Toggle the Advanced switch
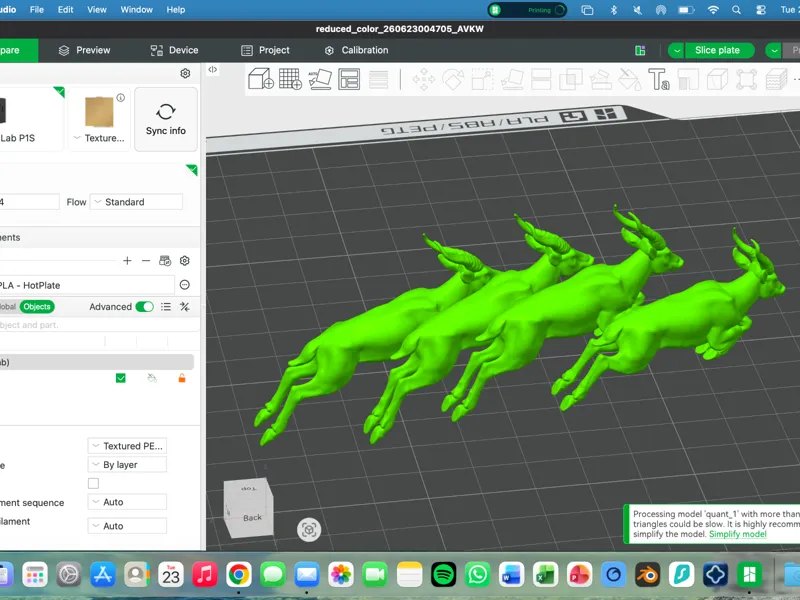800x600 pixels. (144, 307)
